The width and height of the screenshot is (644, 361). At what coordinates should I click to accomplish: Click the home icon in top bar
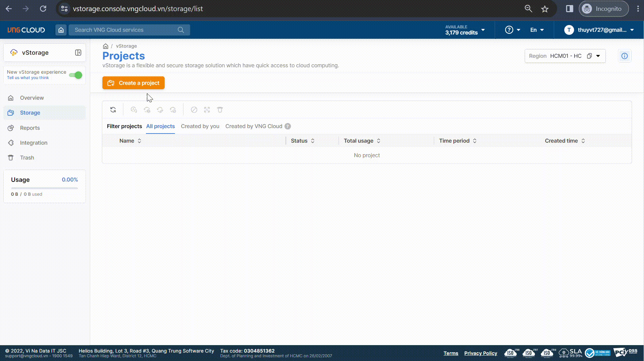[61, 30]
